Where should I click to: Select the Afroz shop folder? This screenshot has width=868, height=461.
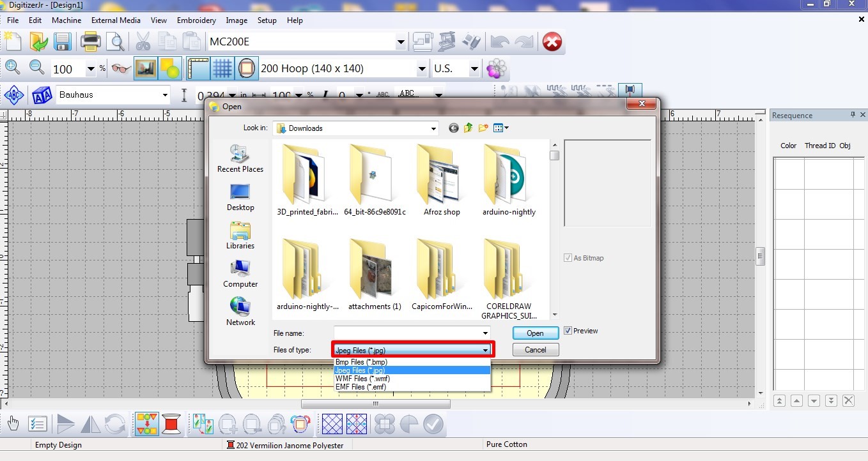[442, 180]
